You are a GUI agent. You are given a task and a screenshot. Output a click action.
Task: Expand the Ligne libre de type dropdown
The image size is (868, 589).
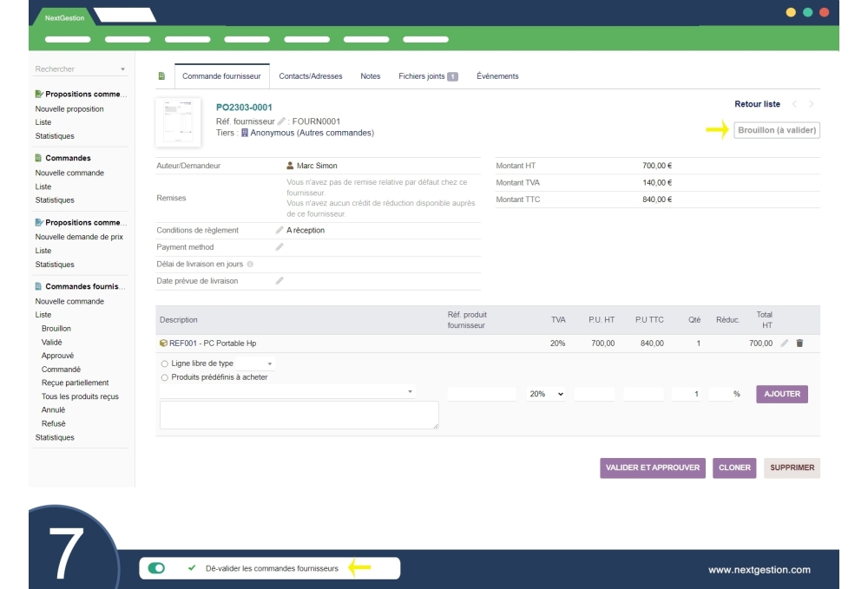point(270,364)
